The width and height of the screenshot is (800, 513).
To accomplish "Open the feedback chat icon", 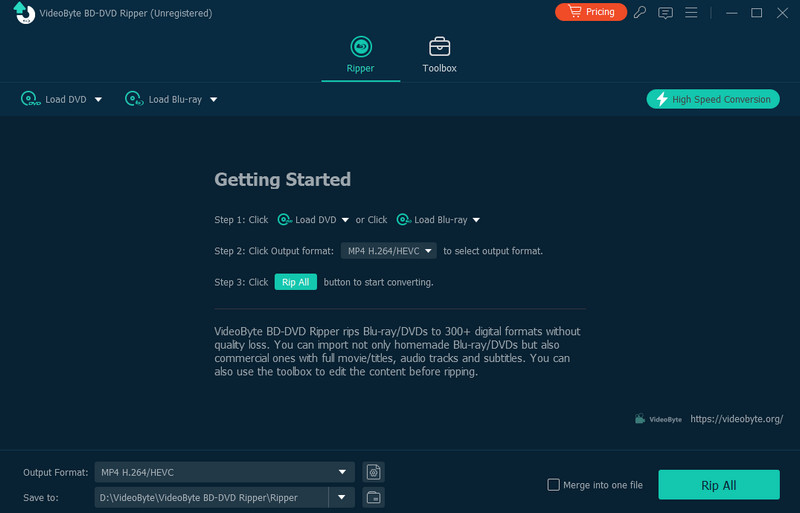I will pyautogui.click(x=665, y=13).
